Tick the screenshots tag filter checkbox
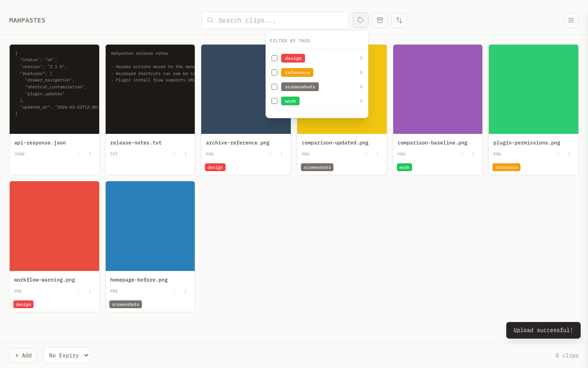The height and width of the screenshot is (368, 588). pyautogui.click(x=275, y=87)
